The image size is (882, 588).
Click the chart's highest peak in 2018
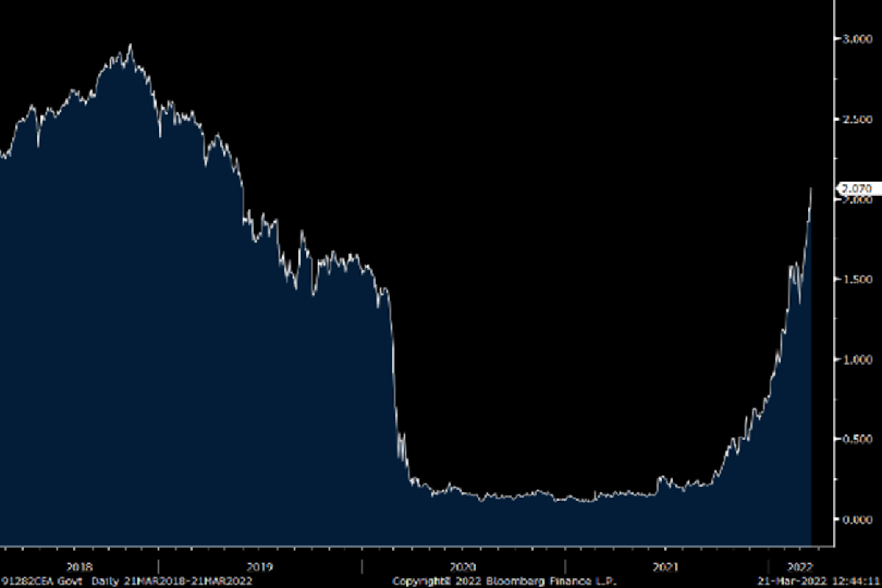click(130, 46)
